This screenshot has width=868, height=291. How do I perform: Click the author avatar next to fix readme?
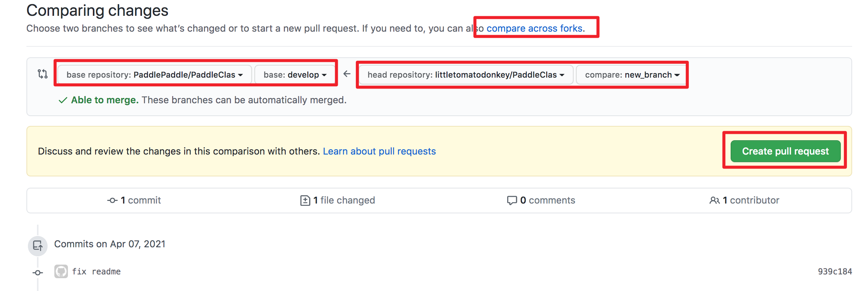61,271
